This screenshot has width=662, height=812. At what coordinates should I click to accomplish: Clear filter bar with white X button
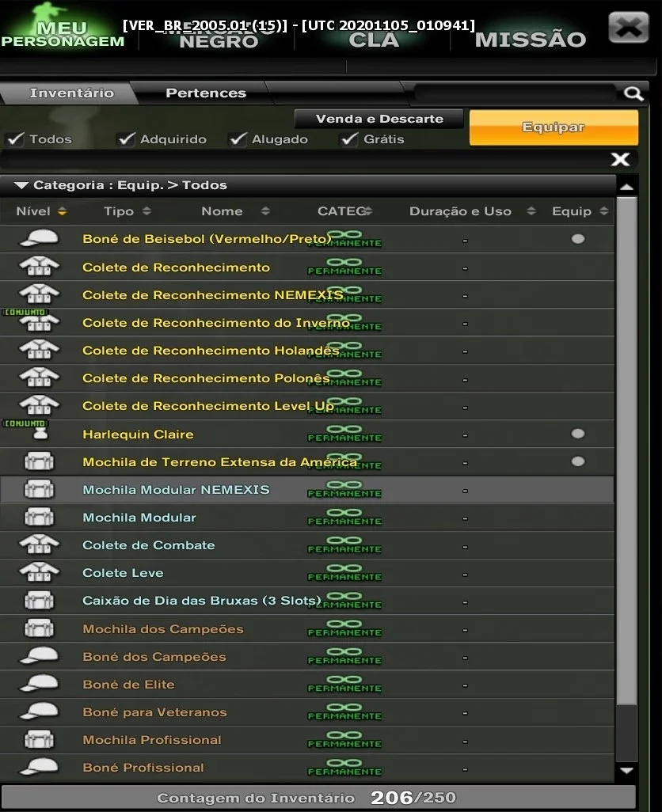pos(620,160)
